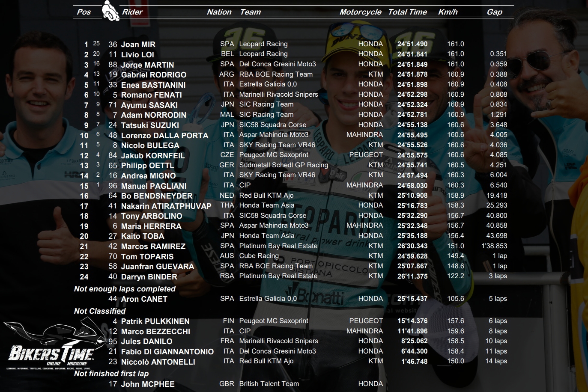This screenshot has width=588, height=392.
Task: Click Aron Canet's time 25'15.437
Action: [x=412, y=299]
